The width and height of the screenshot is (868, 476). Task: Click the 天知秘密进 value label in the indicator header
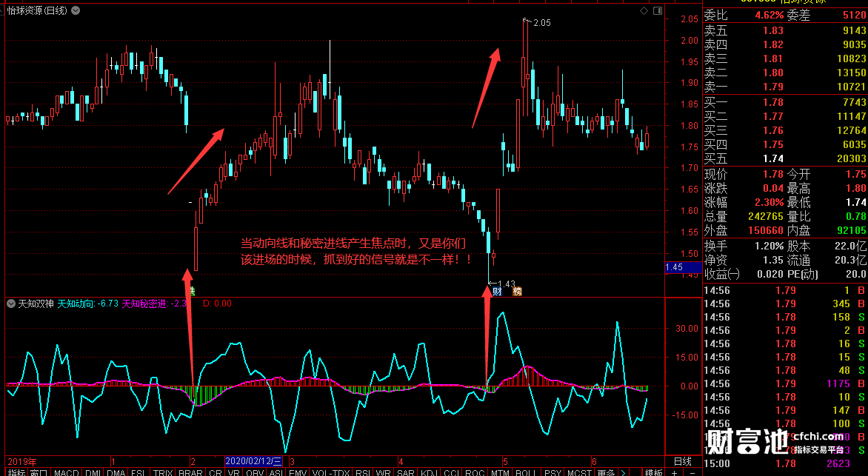pos(156,304)
